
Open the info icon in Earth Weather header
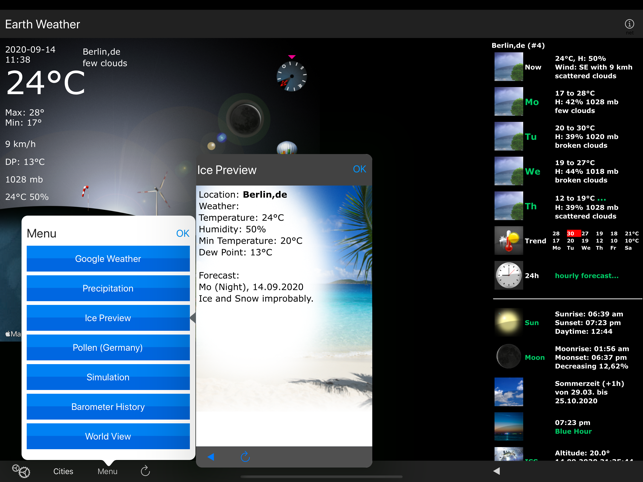(629, 24)
